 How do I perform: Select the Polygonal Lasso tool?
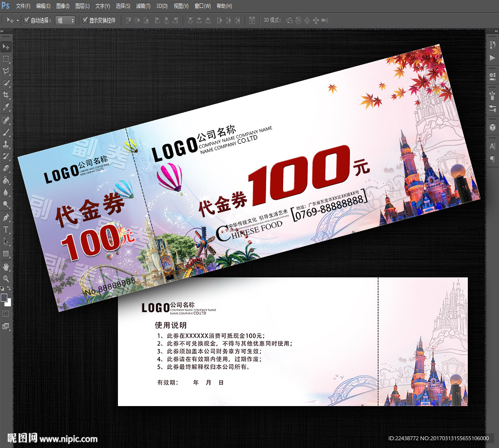[x=6, y=71]
